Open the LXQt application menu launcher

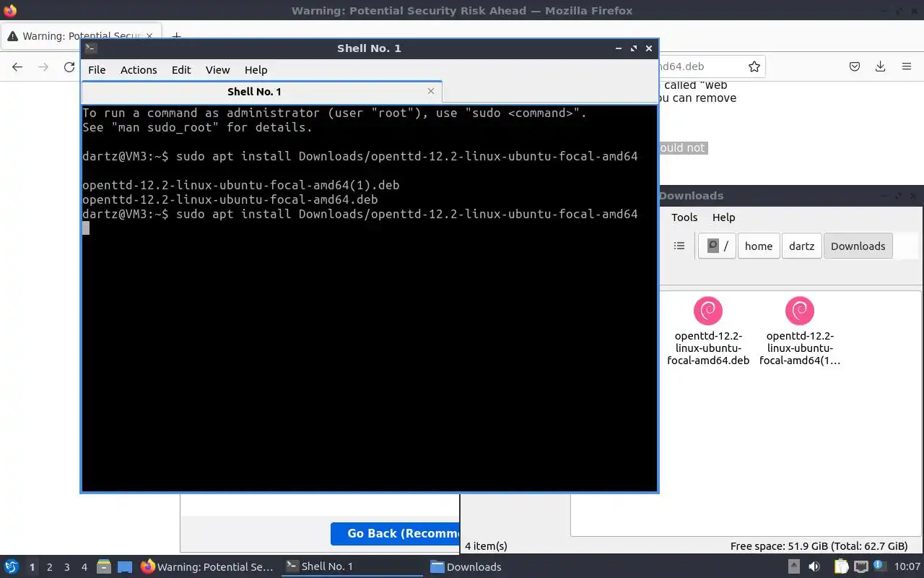pos(11,566)
